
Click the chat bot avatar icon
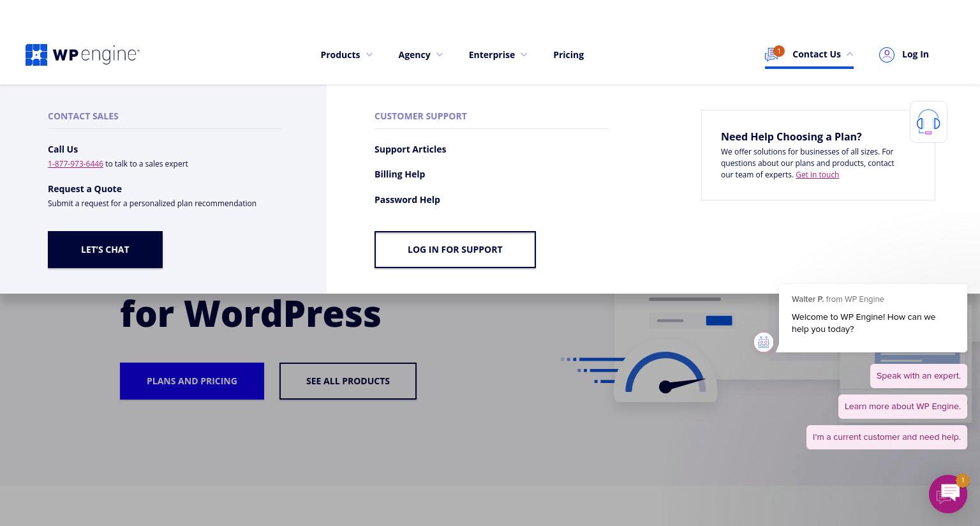[764, 342]
